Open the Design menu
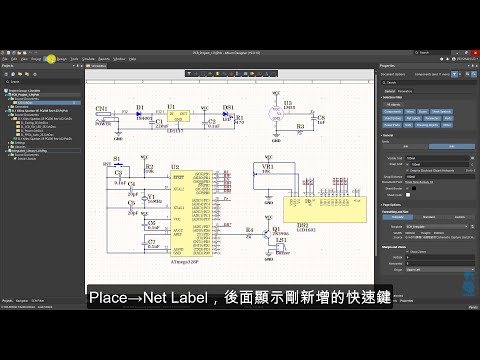 tap(62, 59)
